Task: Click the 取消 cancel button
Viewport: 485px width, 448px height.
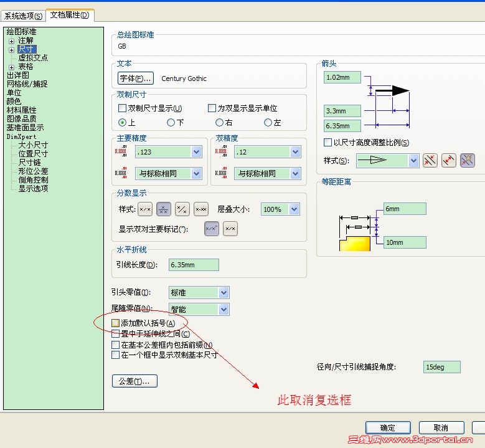Action: pyautogui.click(x=441, y=428)
